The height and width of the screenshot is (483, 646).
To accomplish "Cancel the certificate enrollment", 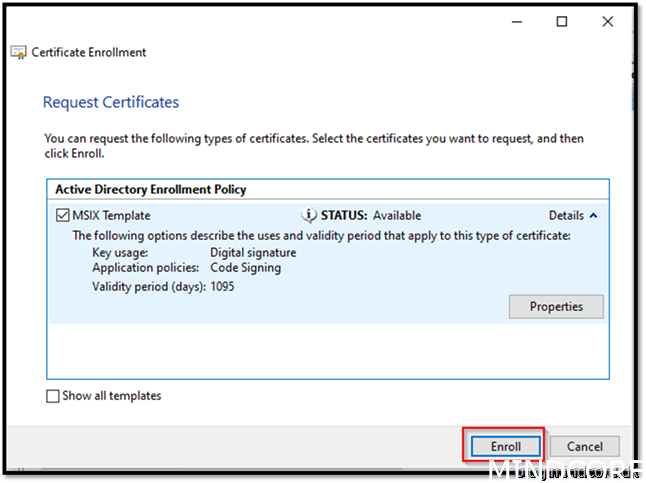I will tap(585, 446).
